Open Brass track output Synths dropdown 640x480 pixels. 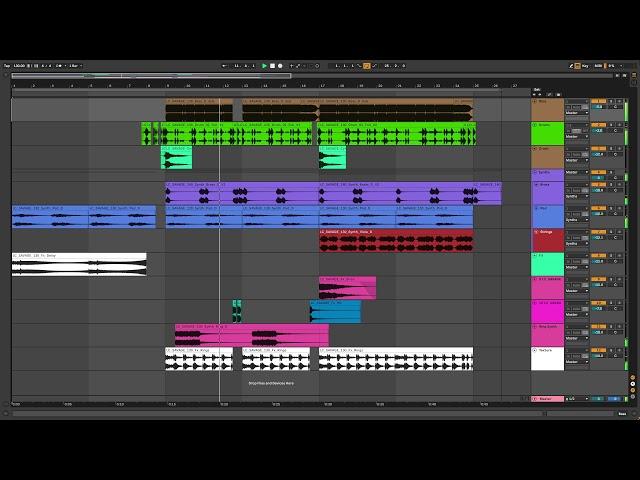[x=577, y=196]
